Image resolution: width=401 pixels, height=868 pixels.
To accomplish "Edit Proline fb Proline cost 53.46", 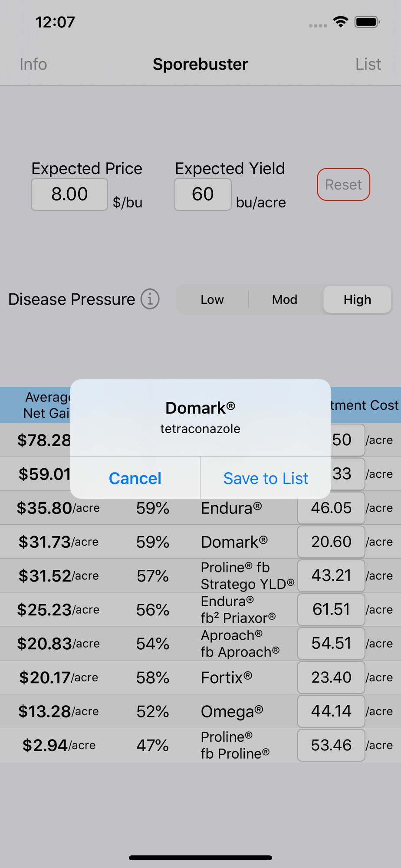I will point(331,745).
